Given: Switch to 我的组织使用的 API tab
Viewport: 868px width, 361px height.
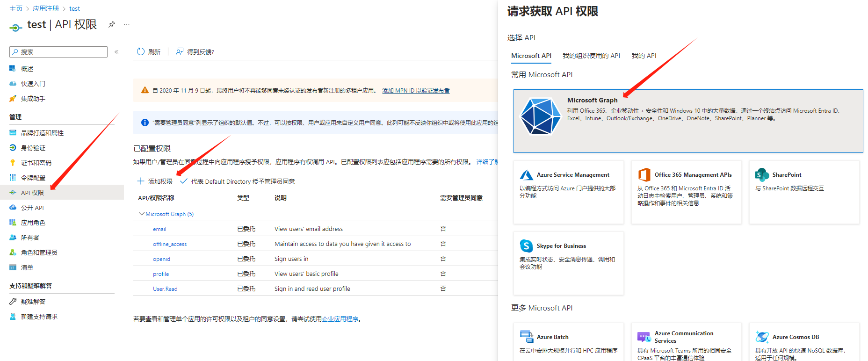Looking at the screenshot, I should pos(591,56).
